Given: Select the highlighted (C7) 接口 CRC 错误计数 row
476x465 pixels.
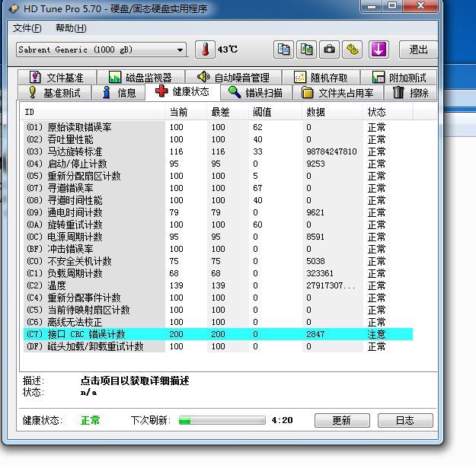Looking at the screenshot, I should [218, 334].
